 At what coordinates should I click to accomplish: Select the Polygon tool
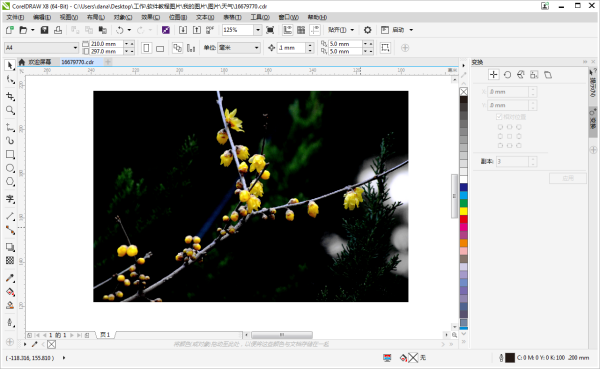click(x=10, y=182)
